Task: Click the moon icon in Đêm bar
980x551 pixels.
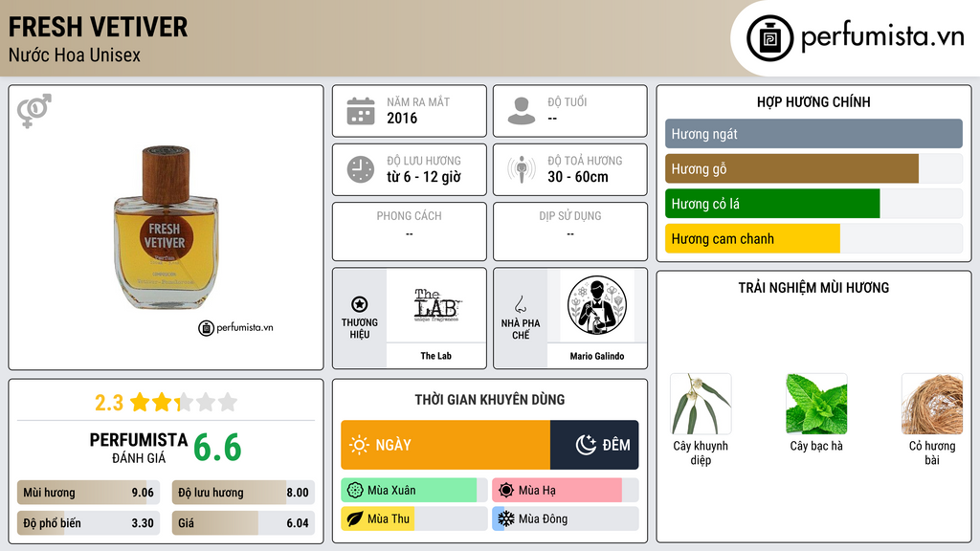Action: click(x=586, y=445)
